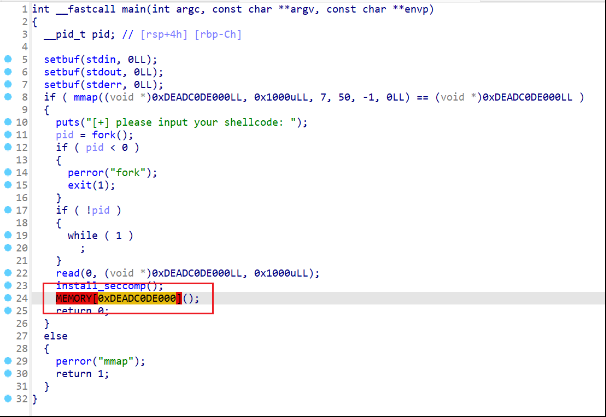Set breakpoint at exit(1) line 15
The image size is (606, 417).
tap(8, 185)
